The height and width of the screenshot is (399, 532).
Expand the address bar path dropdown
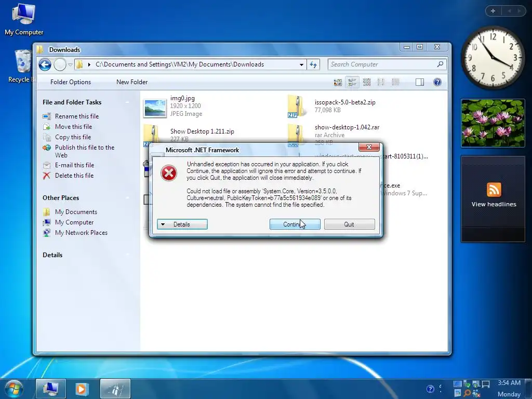point(301,64)
